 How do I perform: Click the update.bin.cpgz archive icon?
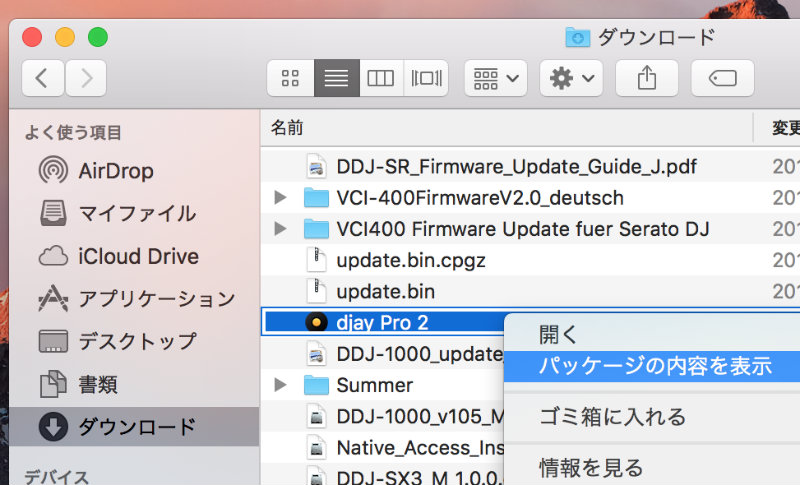[316, 260]
